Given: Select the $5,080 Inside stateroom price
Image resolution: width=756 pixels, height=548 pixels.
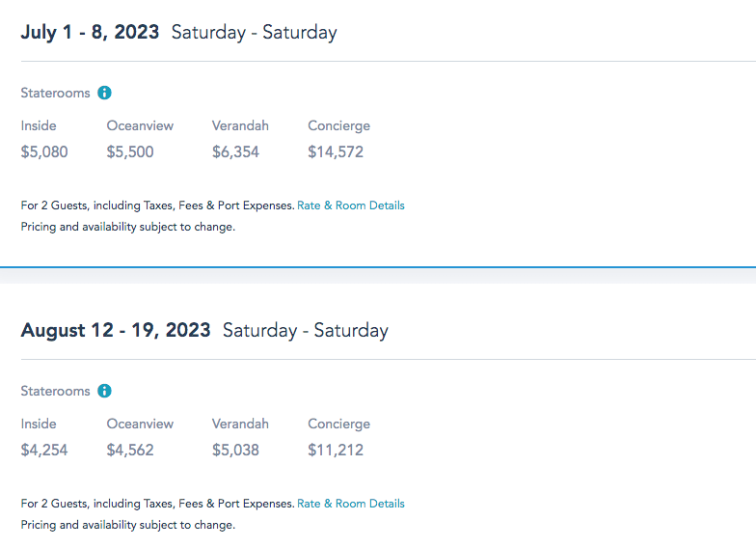Looking at the screenshot, I should click(x=44, y=151).
